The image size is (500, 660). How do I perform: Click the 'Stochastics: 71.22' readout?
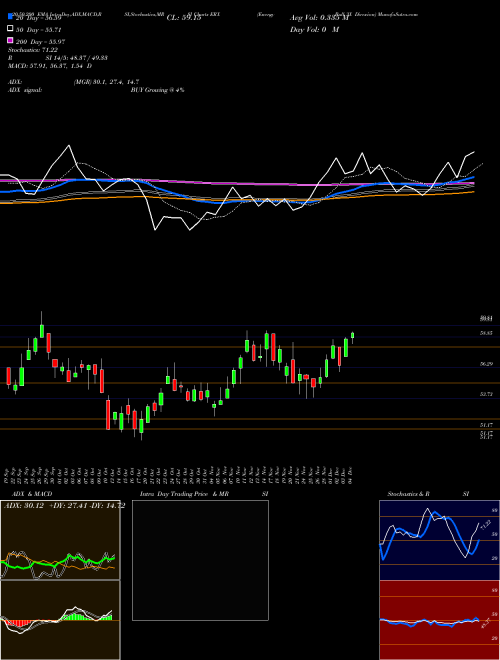[x=33, y=50]
